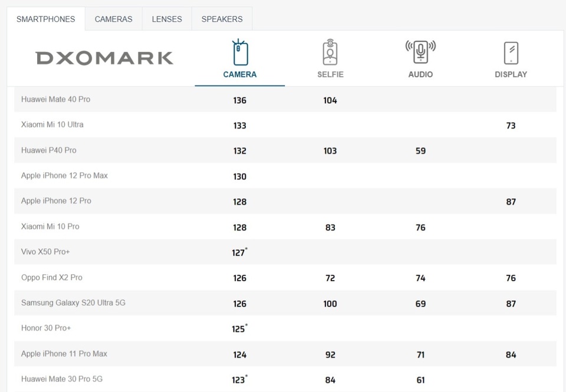Open the Oppo Find X2 Pro entry
Viewport: 566px width, 392px height.
pyautogui.click(x=52, y=278)
